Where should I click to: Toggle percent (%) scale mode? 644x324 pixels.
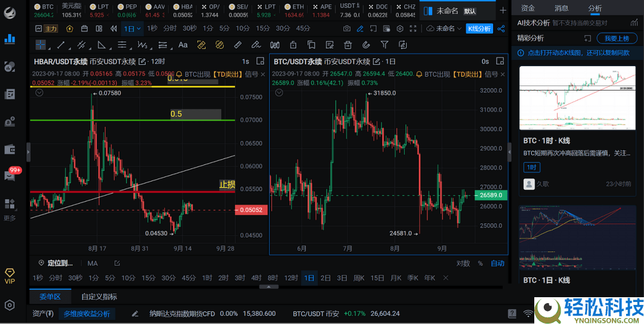[x=480, y=263]
